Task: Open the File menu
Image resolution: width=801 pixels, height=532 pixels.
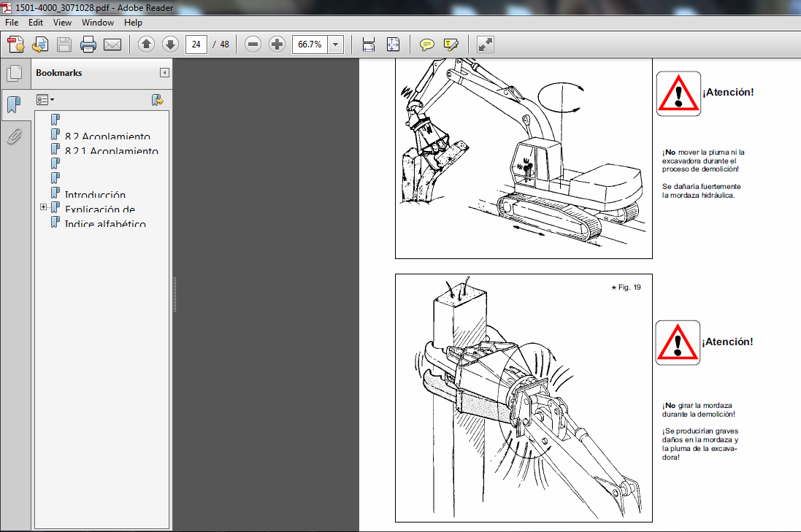Action: coord(12,23)
